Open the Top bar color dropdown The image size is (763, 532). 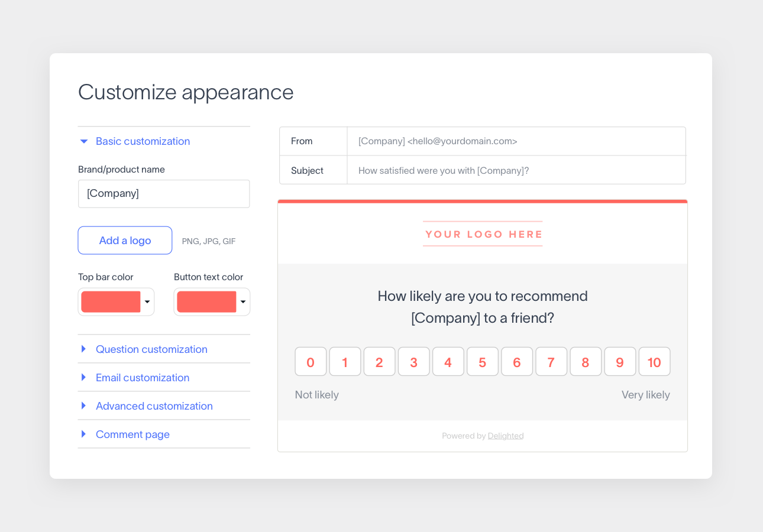point(147,301)
